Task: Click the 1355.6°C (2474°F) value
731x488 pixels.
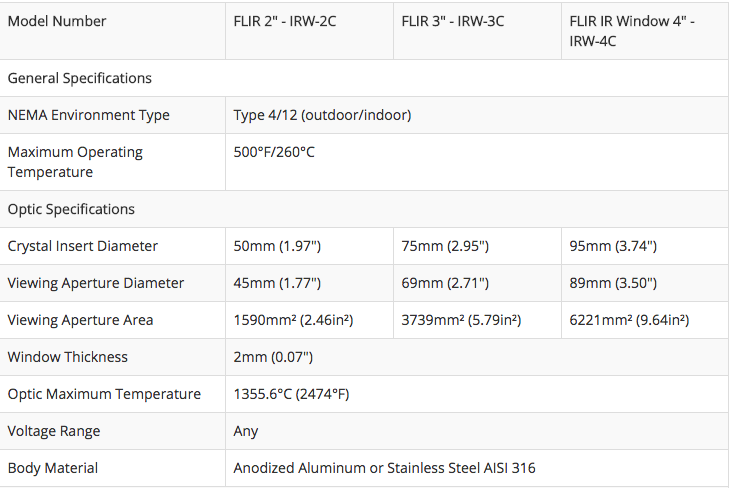Action: (x=291, y=394)
